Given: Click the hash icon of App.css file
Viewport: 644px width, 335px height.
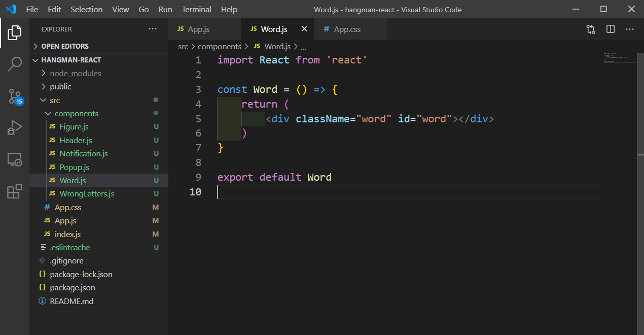Looking at the screenshot, I should tap(47, 207).
